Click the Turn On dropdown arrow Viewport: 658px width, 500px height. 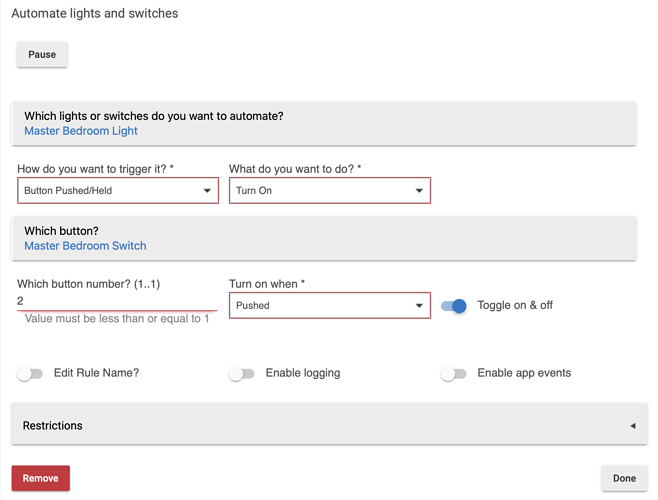click(419, 191)
